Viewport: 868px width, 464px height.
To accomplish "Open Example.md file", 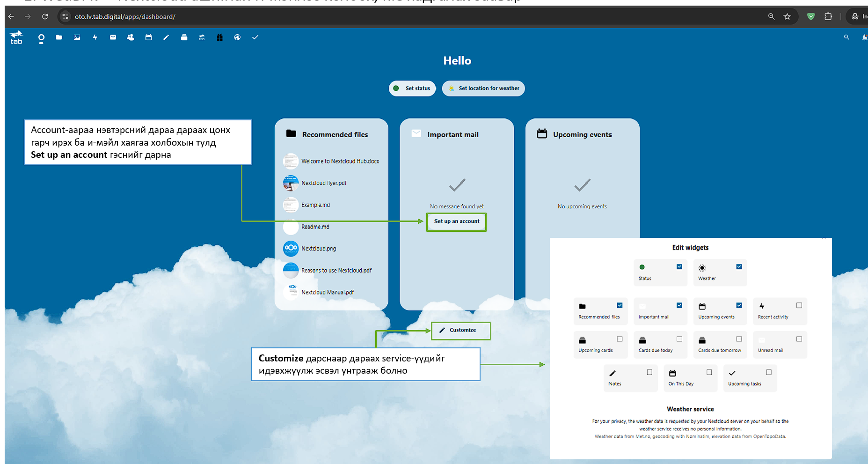I will pyautogui.click(x=331, y=205).
